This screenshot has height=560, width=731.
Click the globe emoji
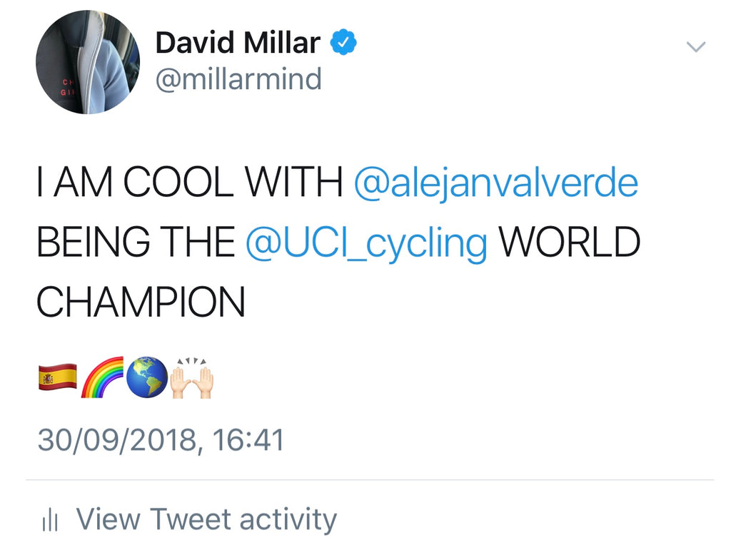[147, 377]
